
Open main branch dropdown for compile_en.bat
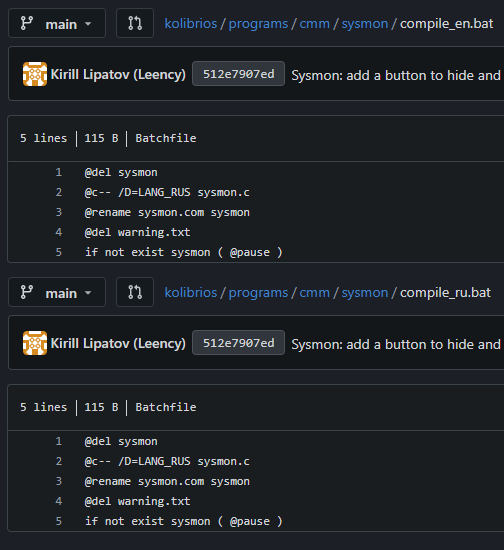(57, 24)
